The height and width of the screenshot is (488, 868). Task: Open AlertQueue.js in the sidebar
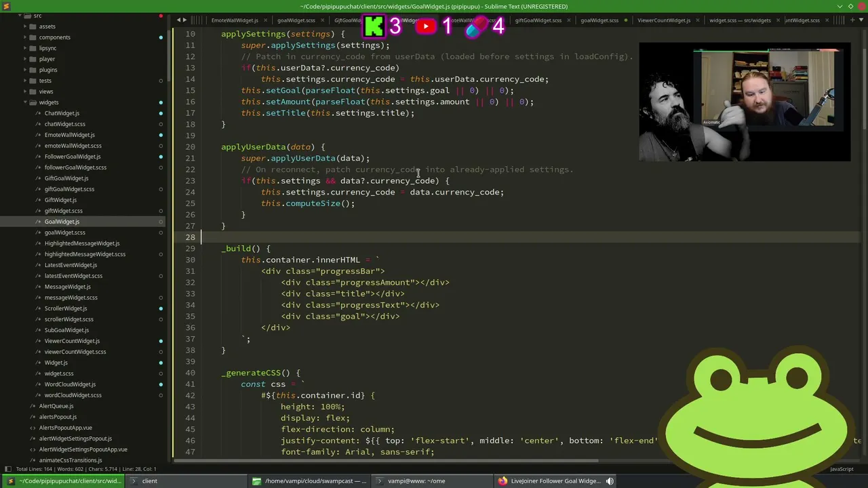point(56,406)
